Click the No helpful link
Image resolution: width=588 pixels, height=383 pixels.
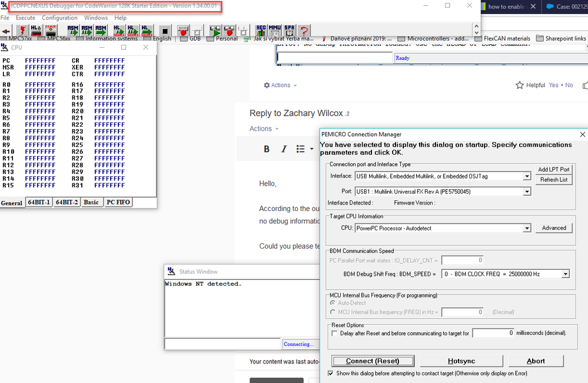[x=569, y=85]
